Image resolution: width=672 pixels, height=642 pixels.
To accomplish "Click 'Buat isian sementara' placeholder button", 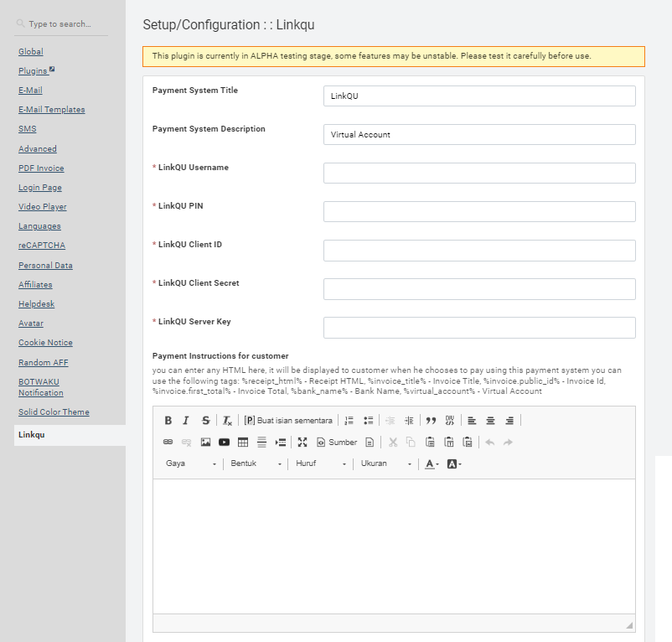I will pyautogui.click(x=288, y=421).
